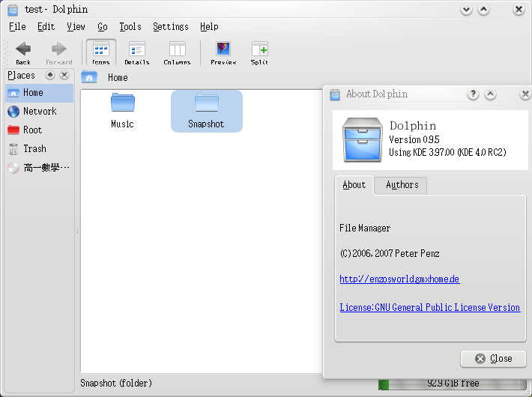
Task: Click the Version 0.9.5 text
Action: coord(414,139)
